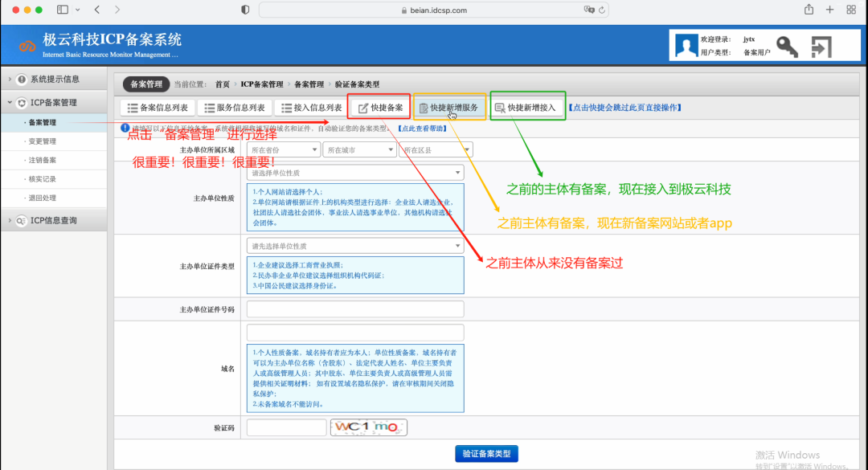Click the user avatar icon
This screenshot has width=868, height=470.
(x=686, y=47)
